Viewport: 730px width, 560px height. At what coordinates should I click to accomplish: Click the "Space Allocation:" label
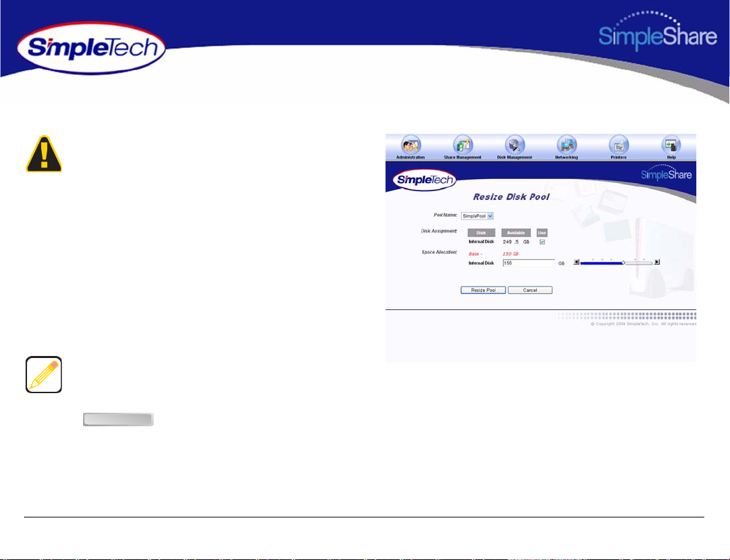(440, 253)
